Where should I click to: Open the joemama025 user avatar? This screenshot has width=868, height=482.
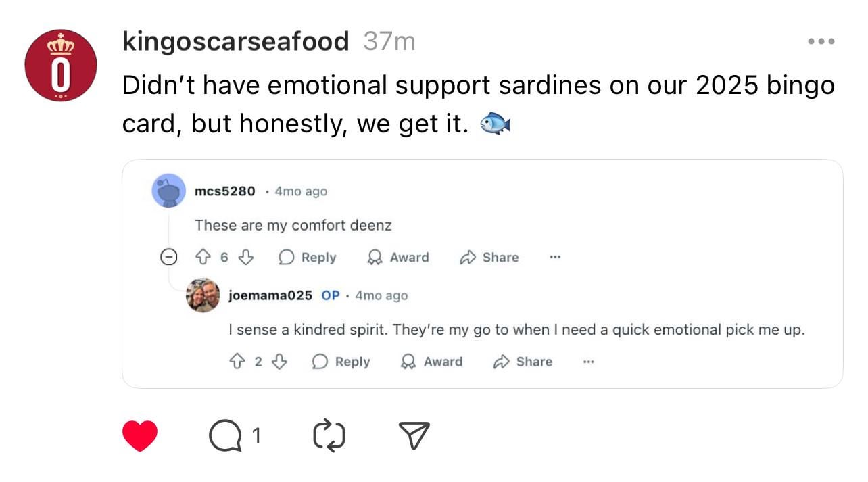click(x=203, y=295)
